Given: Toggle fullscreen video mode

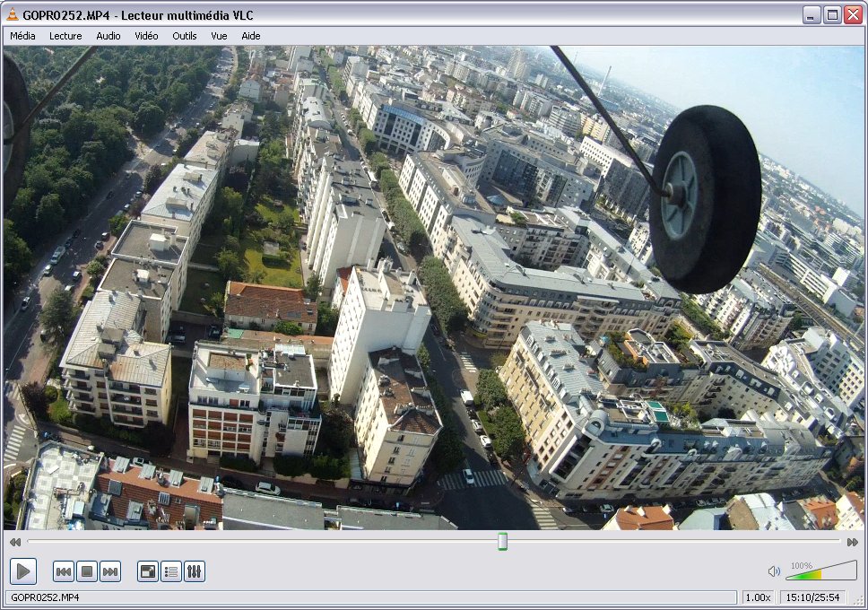Looking at the screenshot, I should click(x=148, y=571).
